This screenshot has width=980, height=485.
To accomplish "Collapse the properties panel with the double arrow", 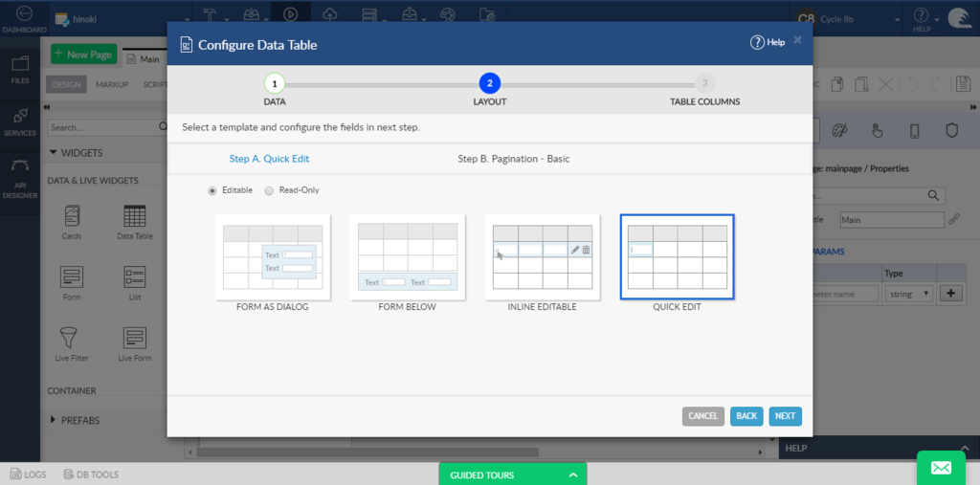I will [x=972, y=107].
